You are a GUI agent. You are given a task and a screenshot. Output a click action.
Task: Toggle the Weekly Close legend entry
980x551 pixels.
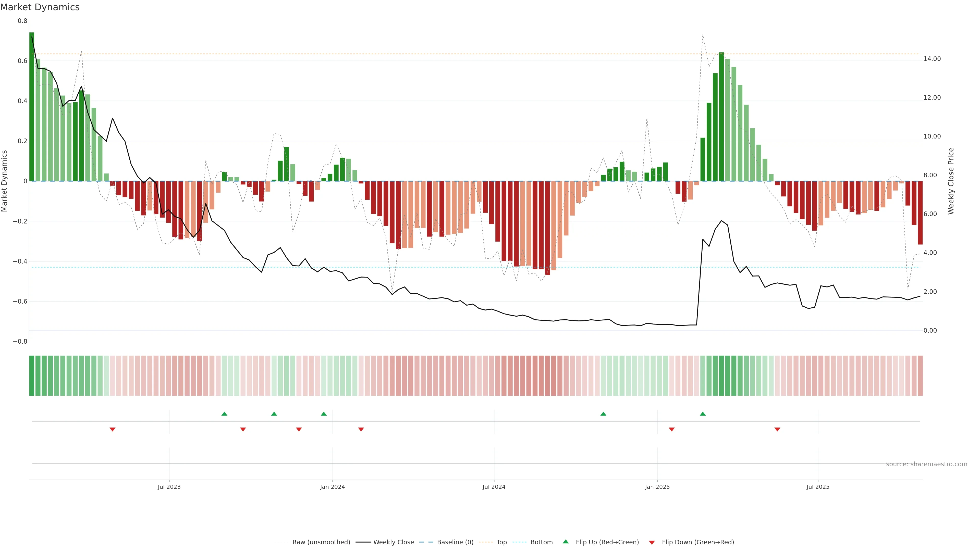(393, 542)
